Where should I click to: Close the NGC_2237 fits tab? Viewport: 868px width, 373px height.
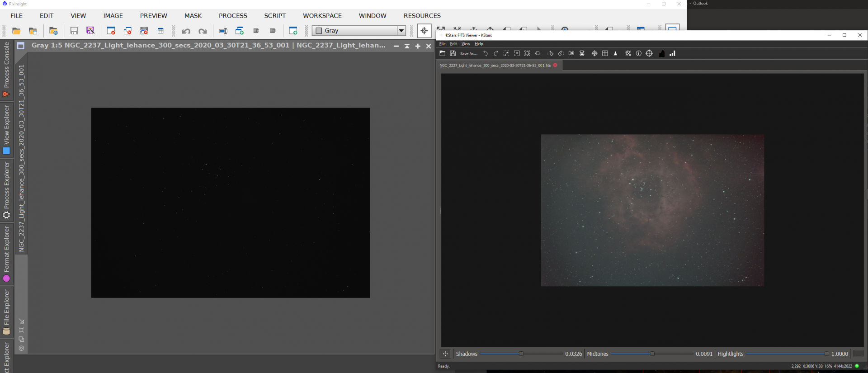coord(555,65)
